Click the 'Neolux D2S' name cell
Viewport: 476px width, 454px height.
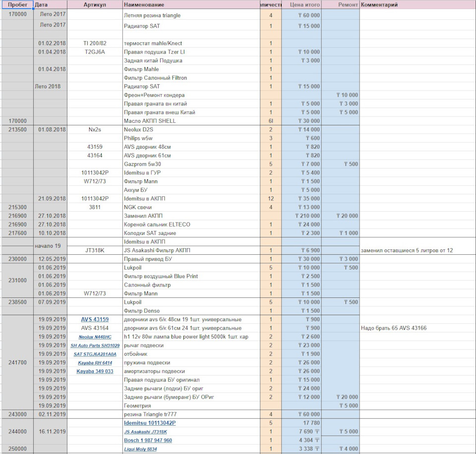pos(191,129)
